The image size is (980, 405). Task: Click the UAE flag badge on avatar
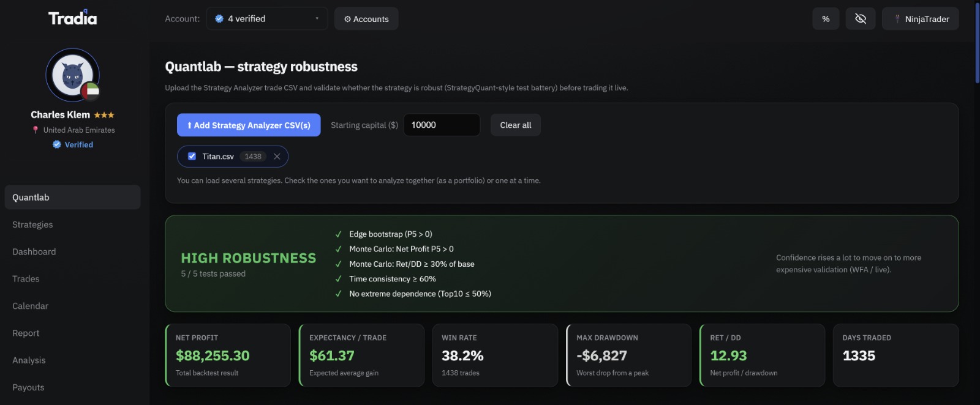coord(91,92)
